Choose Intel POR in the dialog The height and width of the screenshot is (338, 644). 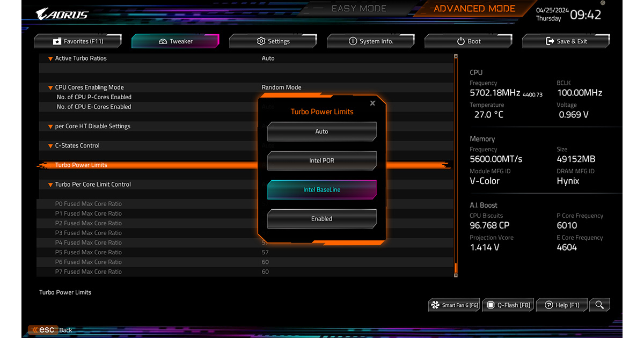click(x=321, y=160)
